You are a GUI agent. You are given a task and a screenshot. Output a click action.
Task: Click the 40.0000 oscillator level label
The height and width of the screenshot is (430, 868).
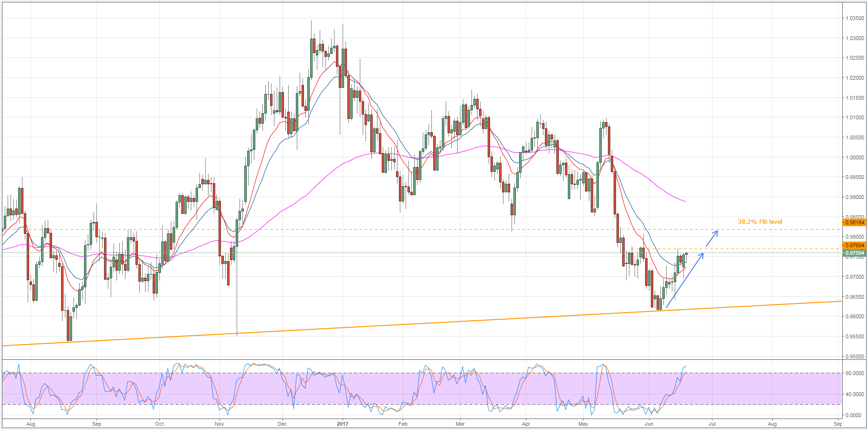point(855,394)
